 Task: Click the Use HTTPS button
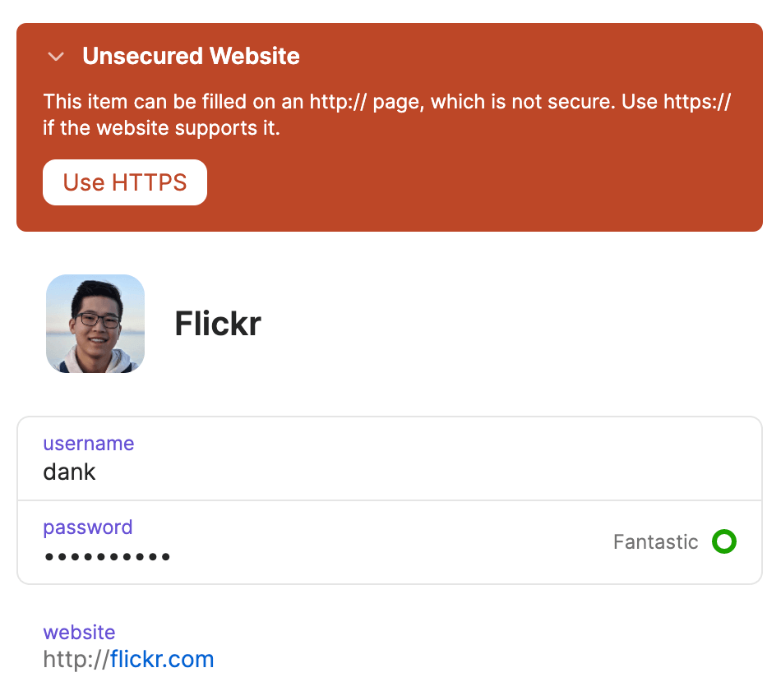[125, 182]
